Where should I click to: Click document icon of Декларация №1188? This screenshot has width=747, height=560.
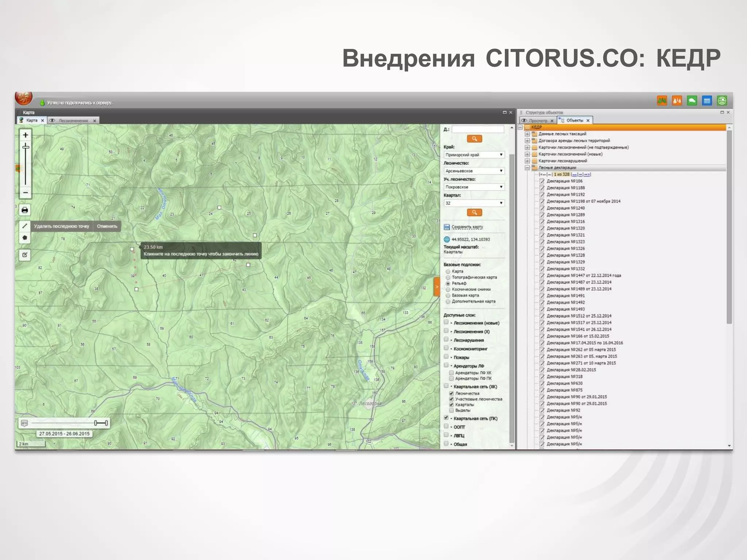542,188
